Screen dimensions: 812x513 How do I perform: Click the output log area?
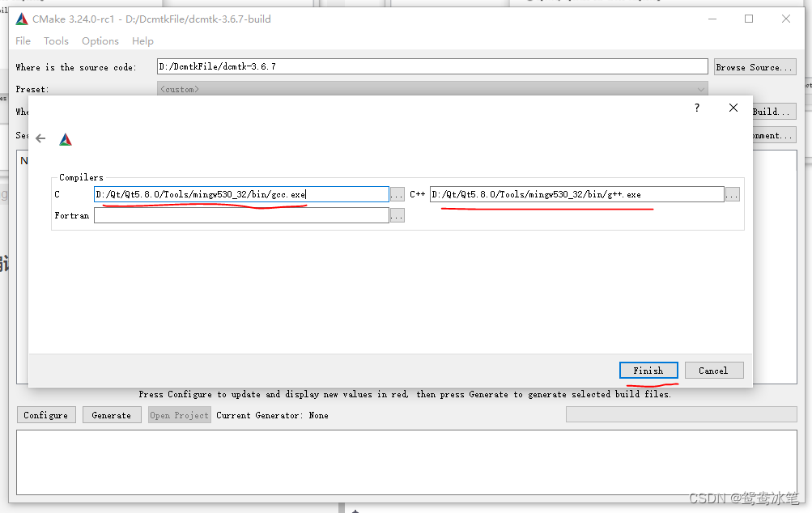click(406, 462)
